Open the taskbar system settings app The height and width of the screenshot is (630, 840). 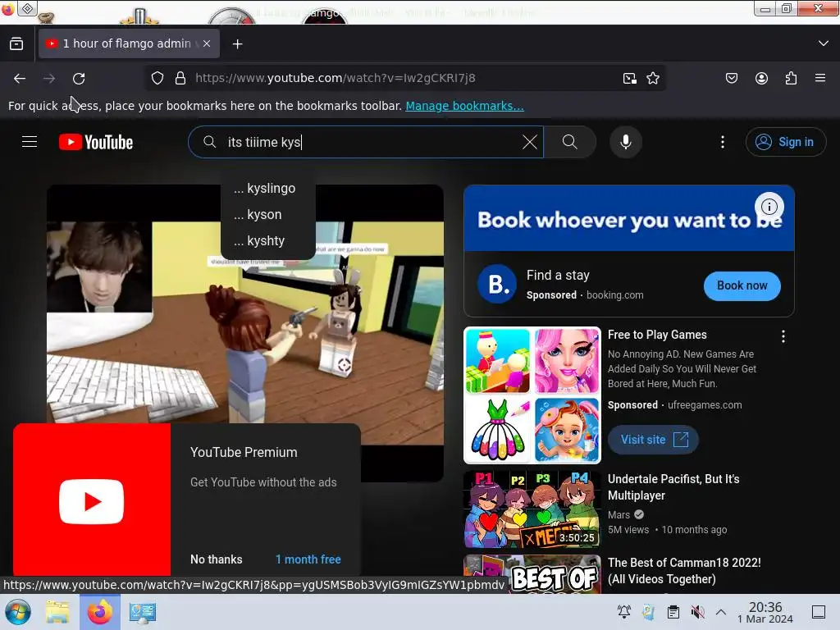coord(143,612)
